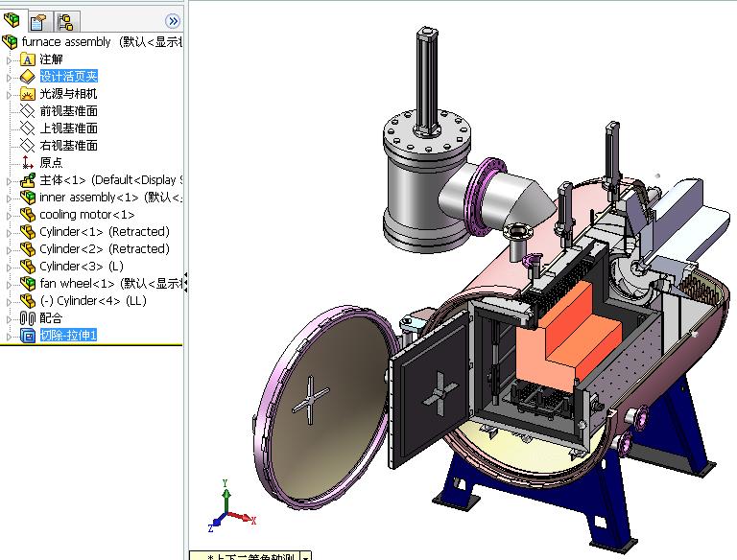The image size is (737, 560).
Task: Click the Cylinder<3> component icon
Action: 28,267
